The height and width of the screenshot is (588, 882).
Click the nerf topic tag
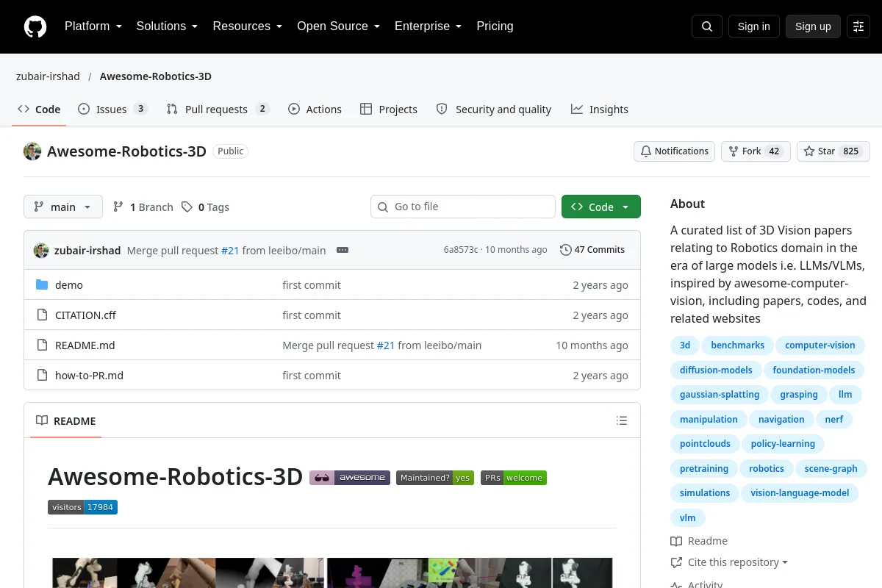(834, 420)
